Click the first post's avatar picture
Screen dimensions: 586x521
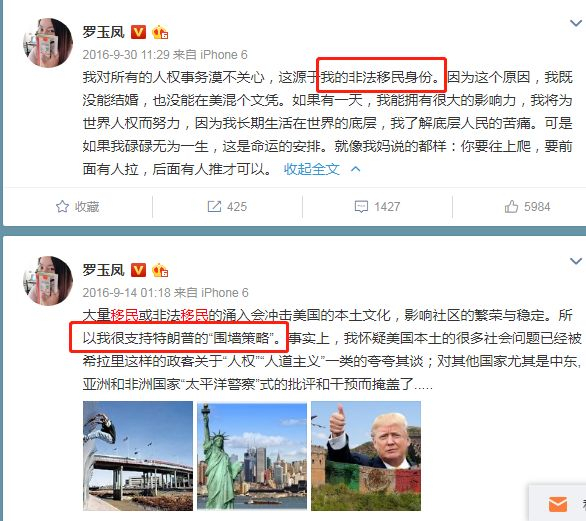[x=48, y=43]
